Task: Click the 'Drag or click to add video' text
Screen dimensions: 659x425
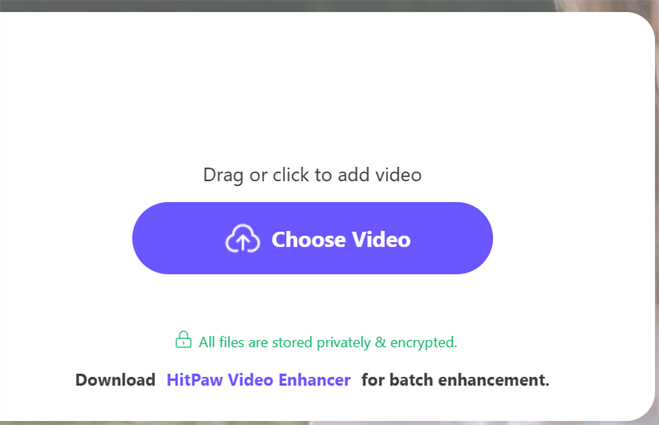Action: click(x=312, y=175)
